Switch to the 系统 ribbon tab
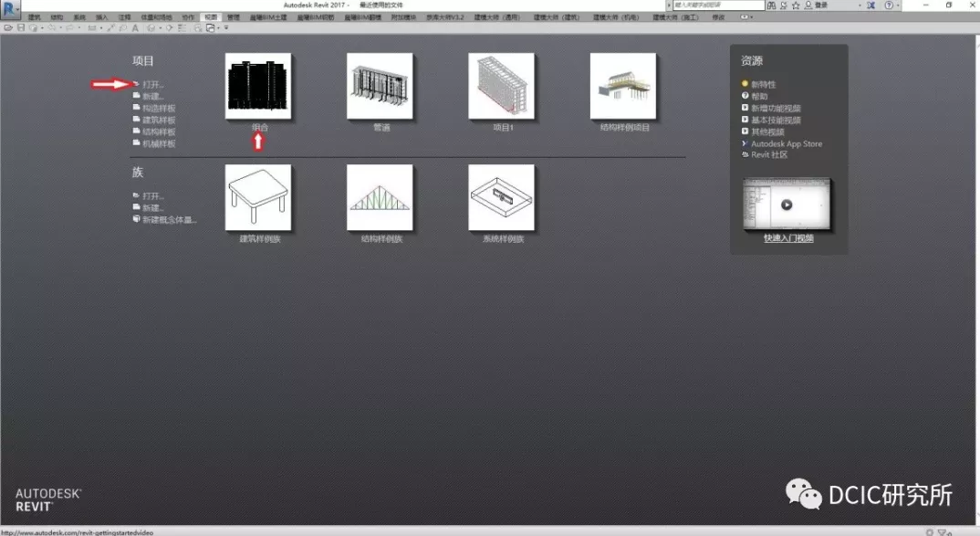Viewport: 980px width, 536px height. [x=79, y=17]
